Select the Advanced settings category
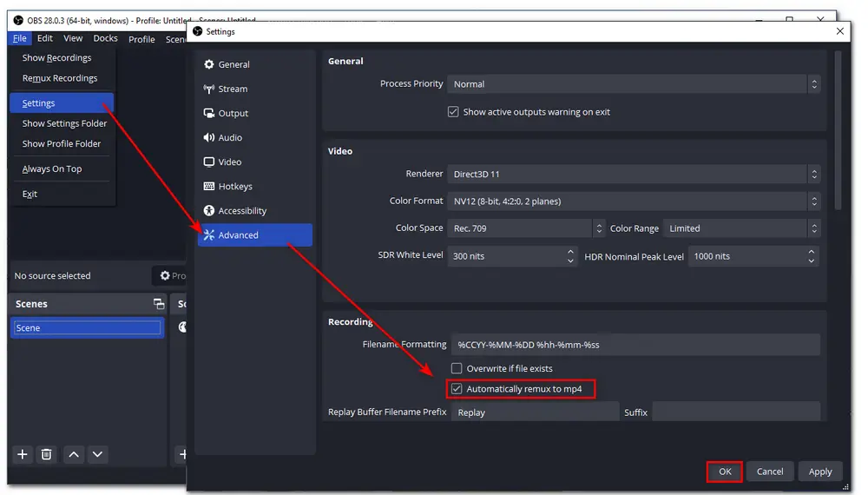The width and height of the screenshot is (868, 495). click(x=254, y=234)
